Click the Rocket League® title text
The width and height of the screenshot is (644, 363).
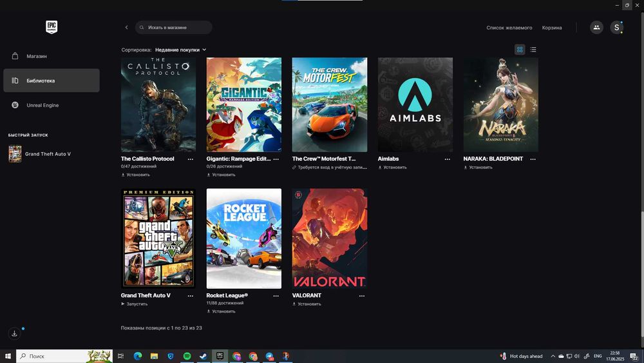227,295
